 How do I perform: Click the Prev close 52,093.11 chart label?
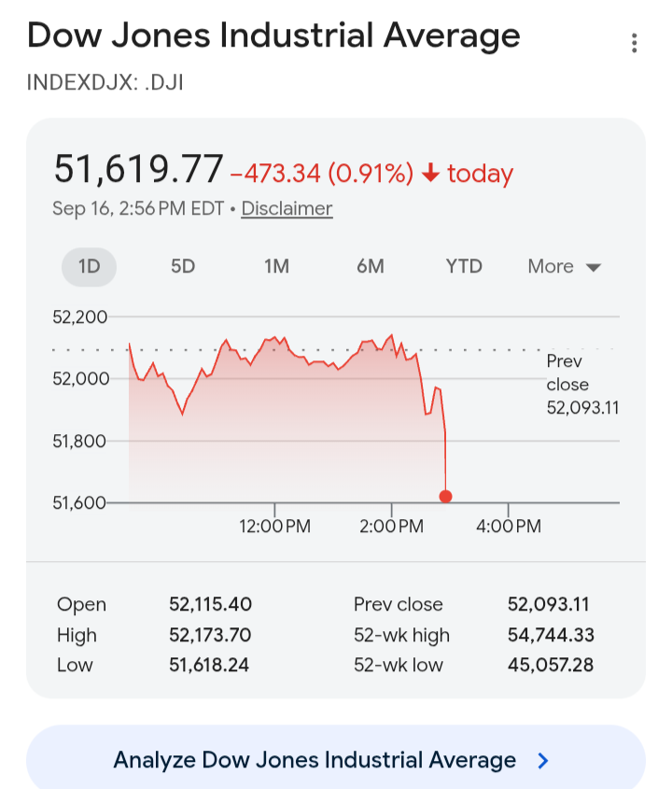pos(582,385)
